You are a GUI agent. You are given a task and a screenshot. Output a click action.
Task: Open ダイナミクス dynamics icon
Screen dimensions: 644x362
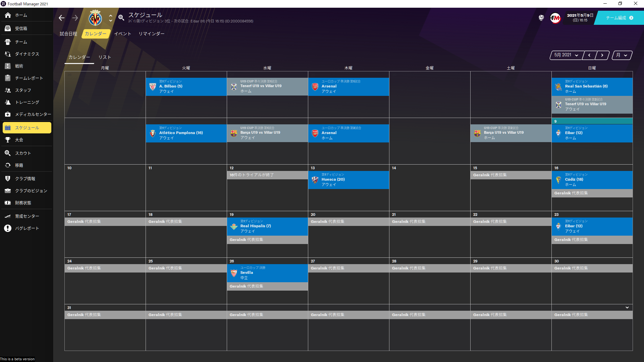8,54
